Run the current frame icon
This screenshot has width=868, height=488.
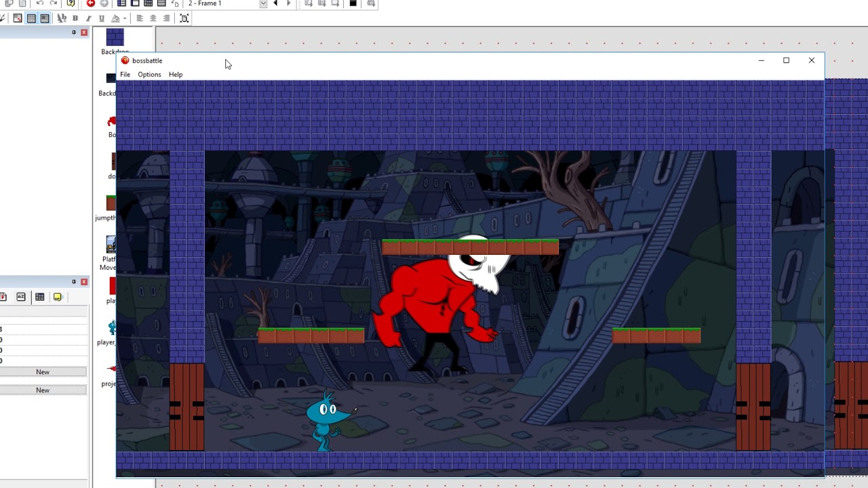coord(335,3)
